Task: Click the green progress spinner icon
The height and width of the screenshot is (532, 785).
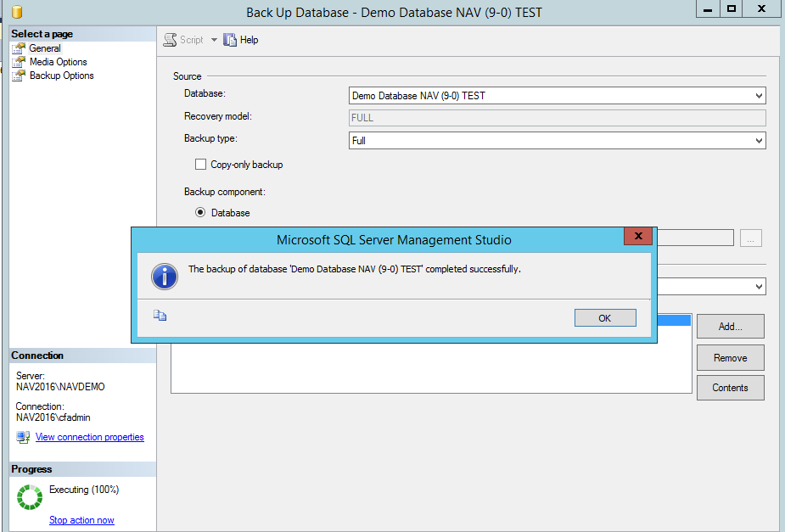Action: 30,497
